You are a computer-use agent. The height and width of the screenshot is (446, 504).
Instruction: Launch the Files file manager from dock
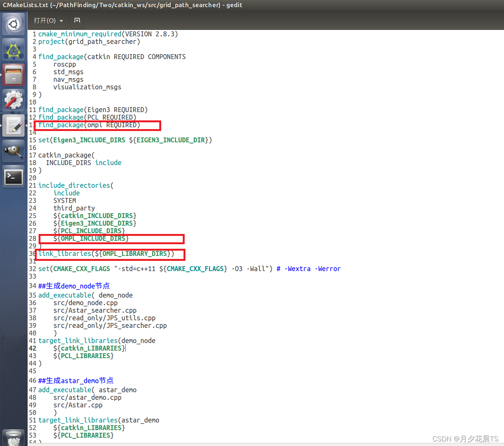(x=14, y=75)
